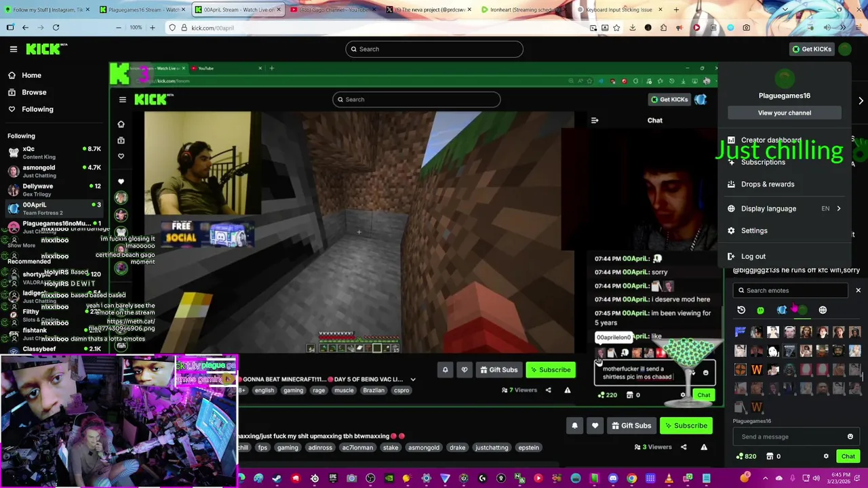Viewport: 868px width, 488px height.
Task: Go back in browser history
Action: coord(25,28)
